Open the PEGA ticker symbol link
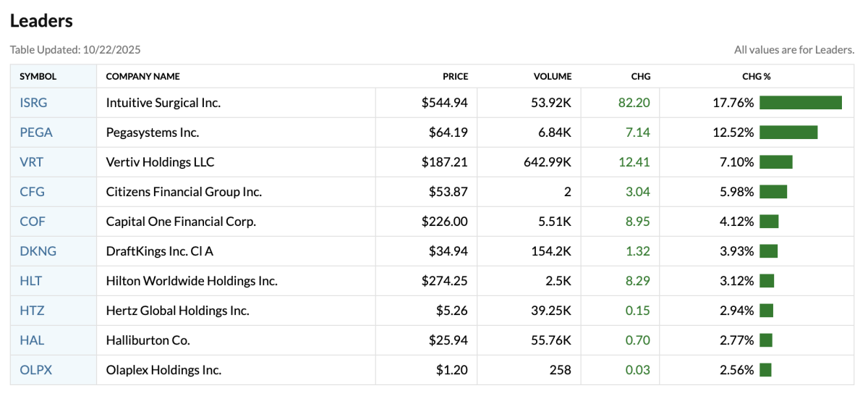 click(36, 132)
